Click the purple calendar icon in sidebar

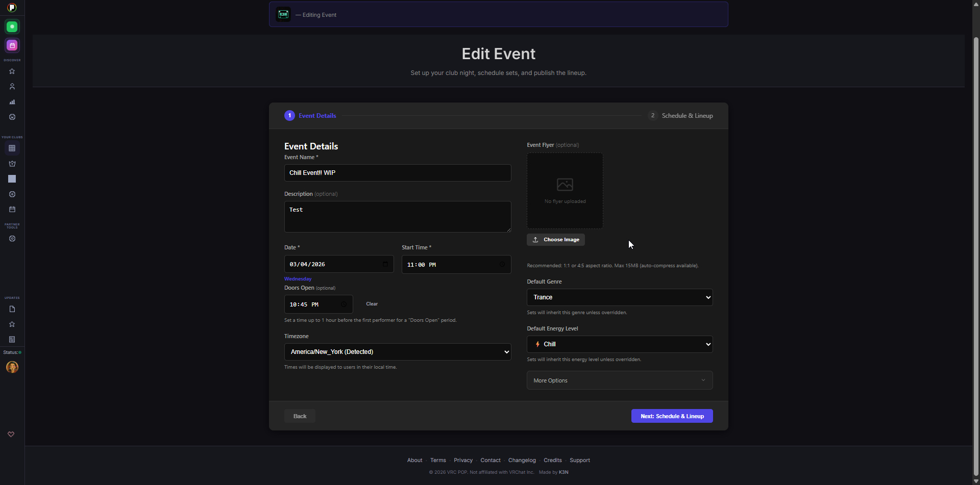pos(12,45)
